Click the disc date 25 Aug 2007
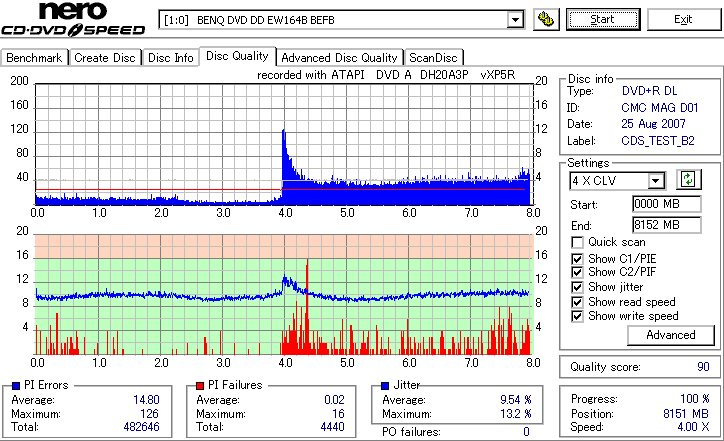Image resolution: width=724 pixels, height=441 pixels. (653, 124)
